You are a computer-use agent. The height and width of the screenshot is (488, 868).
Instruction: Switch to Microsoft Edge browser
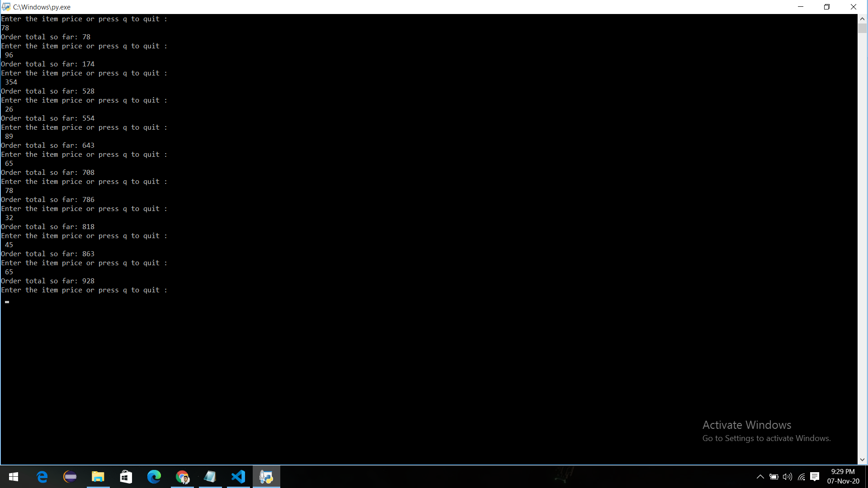coord(154,477)
